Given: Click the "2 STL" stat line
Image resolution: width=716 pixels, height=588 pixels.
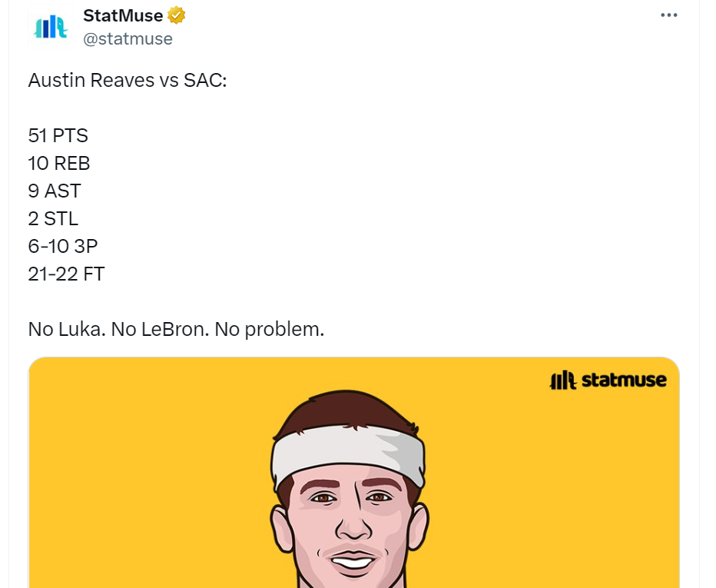Looking at the screenshot, I should pos(53,219).
